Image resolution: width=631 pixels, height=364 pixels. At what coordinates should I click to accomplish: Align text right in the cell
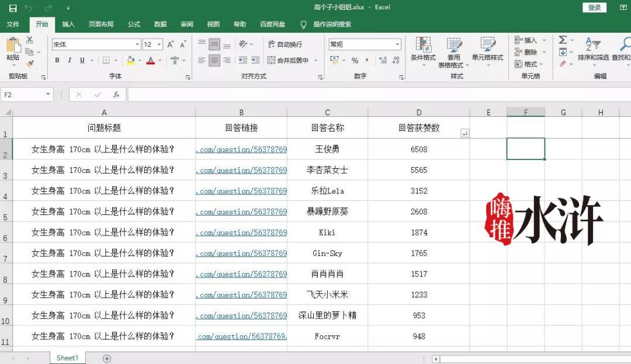tap(227, 60)
